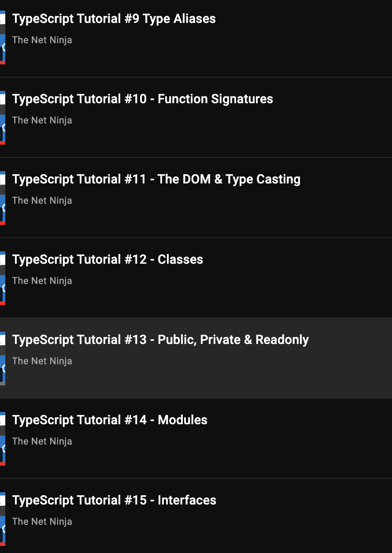Visit The Net Ninja channel under Type Aliases video

tap(42, 40)
